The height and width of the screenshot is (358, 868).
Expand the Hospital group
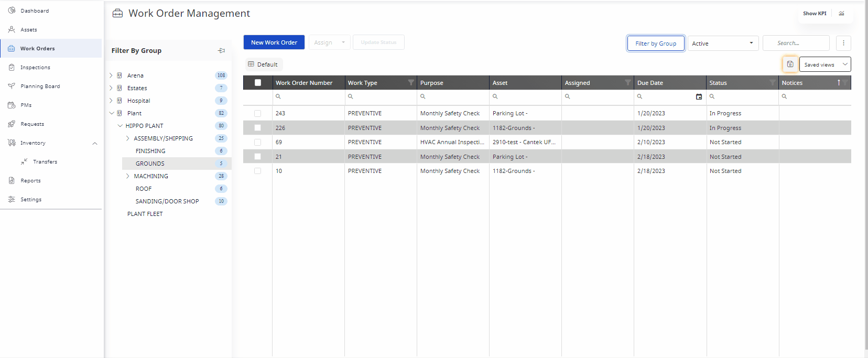coord(111,101)
